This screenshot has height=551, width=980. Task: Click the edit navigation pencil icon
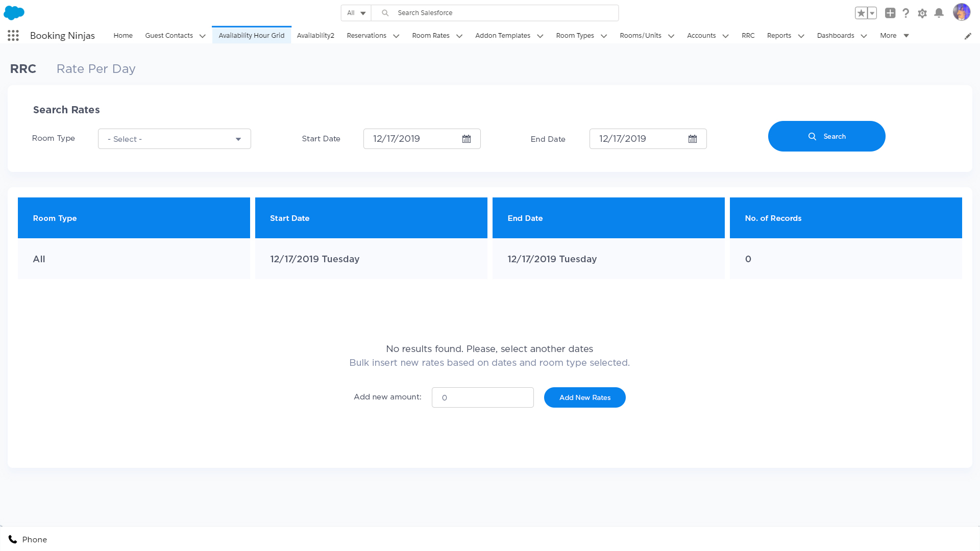tap(968, 36)
